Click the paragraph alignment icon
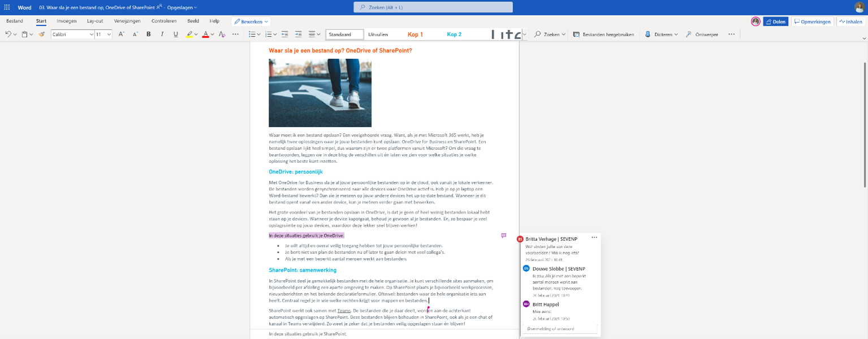Viewport: 868px width, 339px height. pos(312,34)
